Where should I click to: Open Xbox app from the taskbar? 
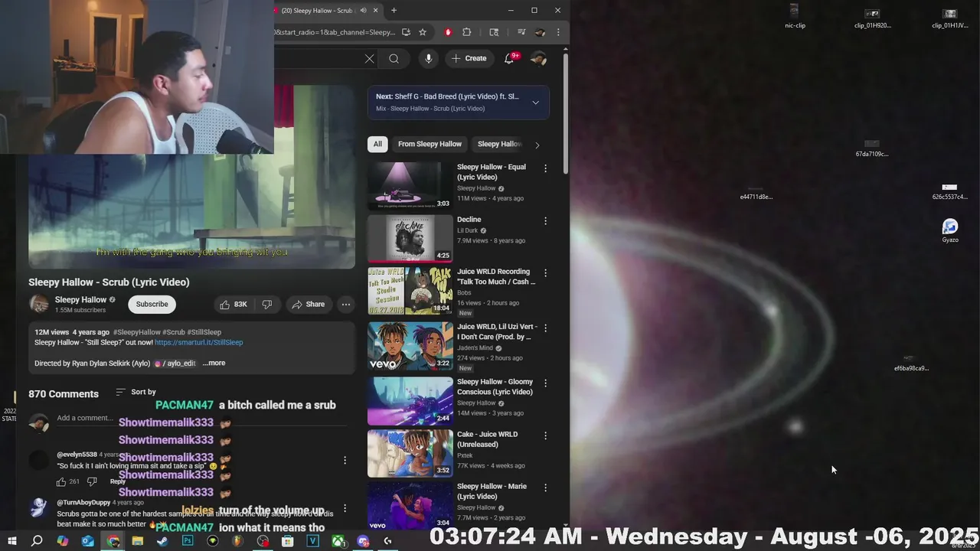[338, 541]
